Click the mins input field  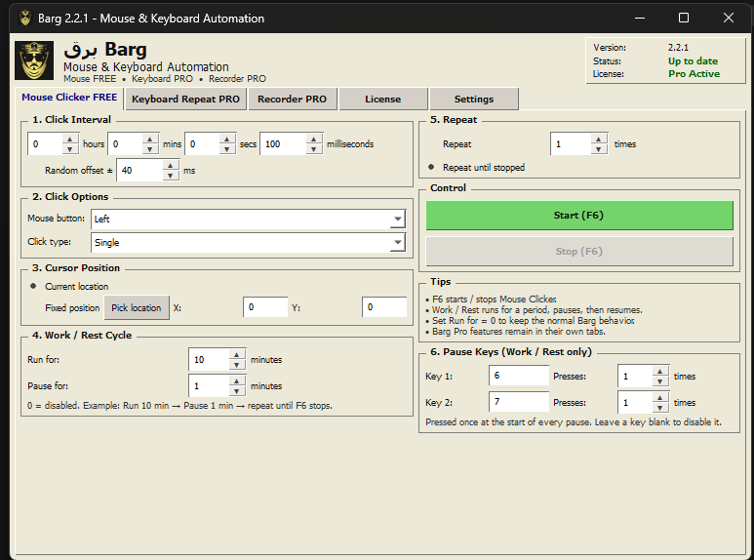(126, 144)
